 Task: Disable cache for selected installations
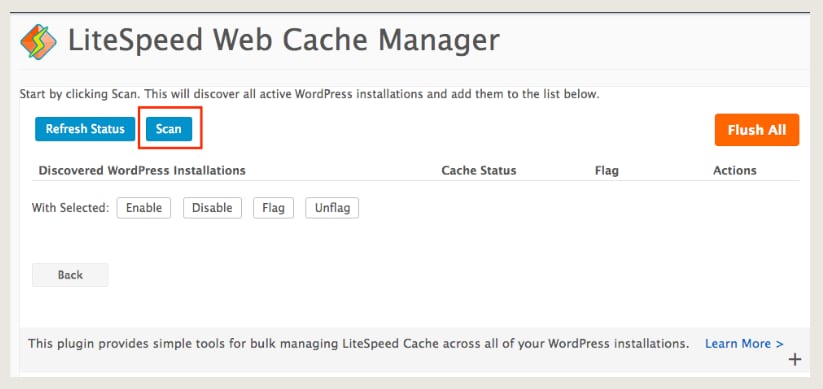tap(212, 208)
